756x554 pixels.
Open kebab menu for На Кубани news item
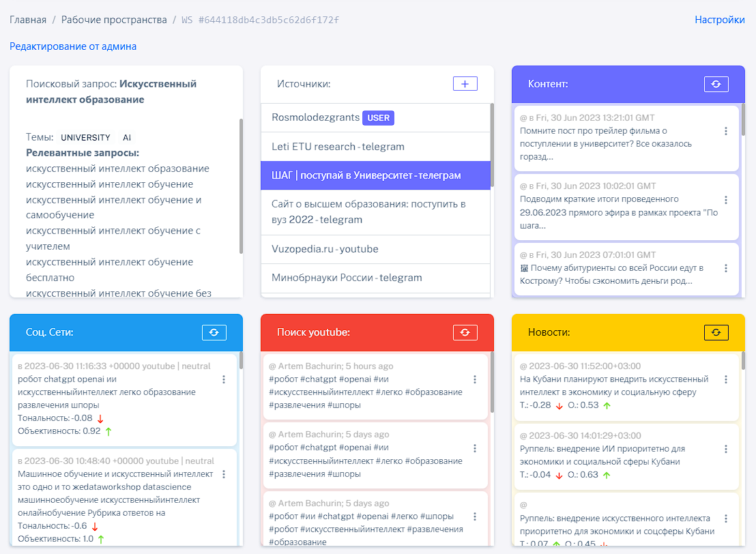[726, 379]
